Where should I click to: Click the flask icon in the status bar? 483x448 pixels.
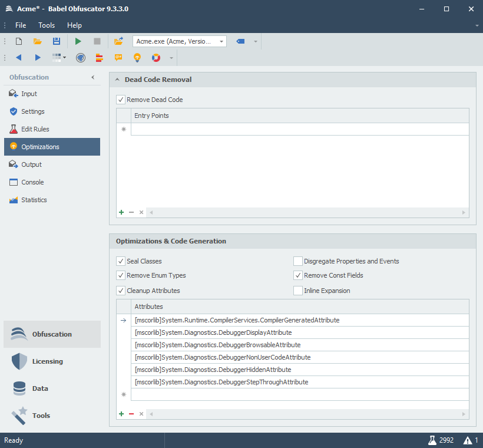click(x=432, y=440)
